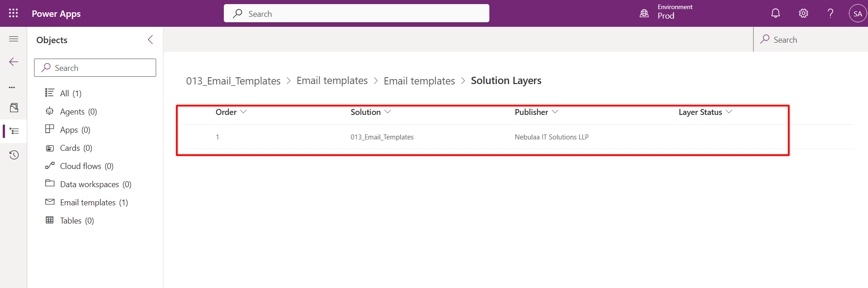868x288 pixels.
Task: Select Apps (0) in Objects list
Action: click(x=68, y=129)
